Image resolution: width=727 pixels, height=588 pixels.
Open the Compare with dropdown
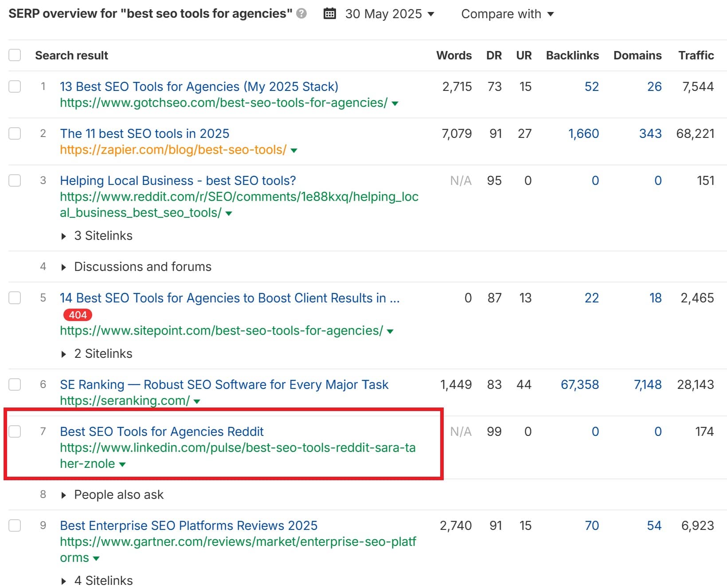508,14
